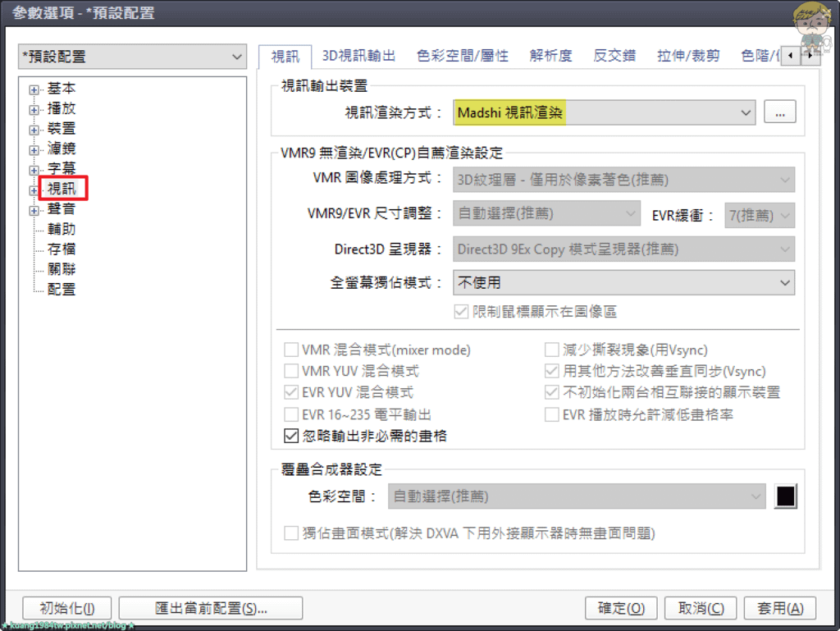Open the video renderer settings ellipsis button
This screenshot has height=631, width=840.
[x=779, y=112]
